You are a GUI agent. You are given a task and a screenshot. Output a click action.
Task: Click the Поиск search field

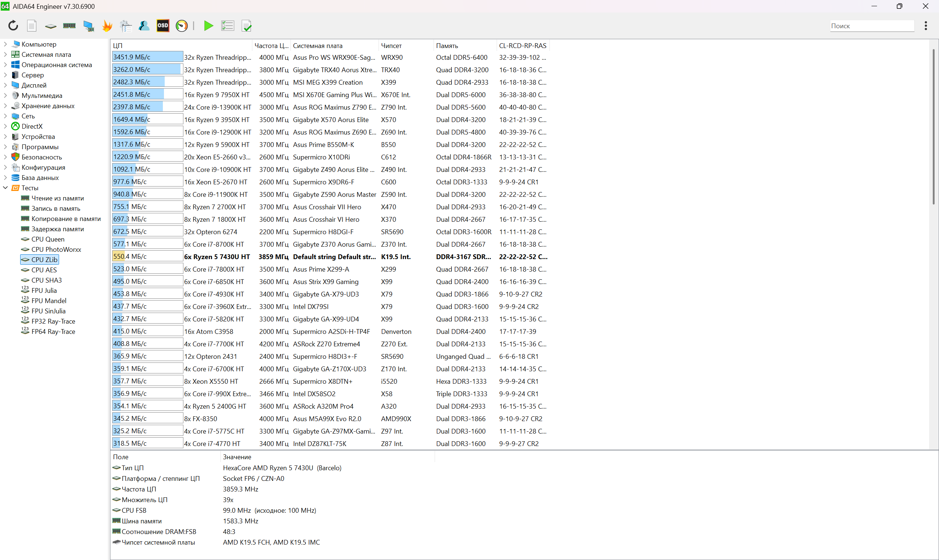click(872, 26)
